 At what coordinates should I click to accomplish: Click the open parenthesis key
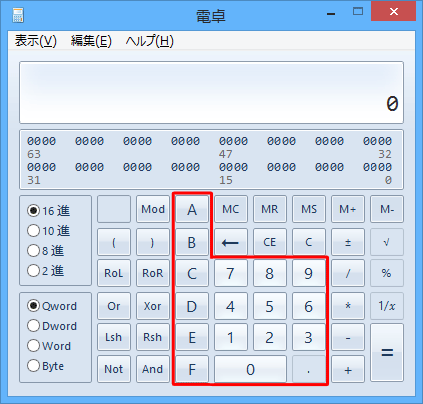pos(114,242)
